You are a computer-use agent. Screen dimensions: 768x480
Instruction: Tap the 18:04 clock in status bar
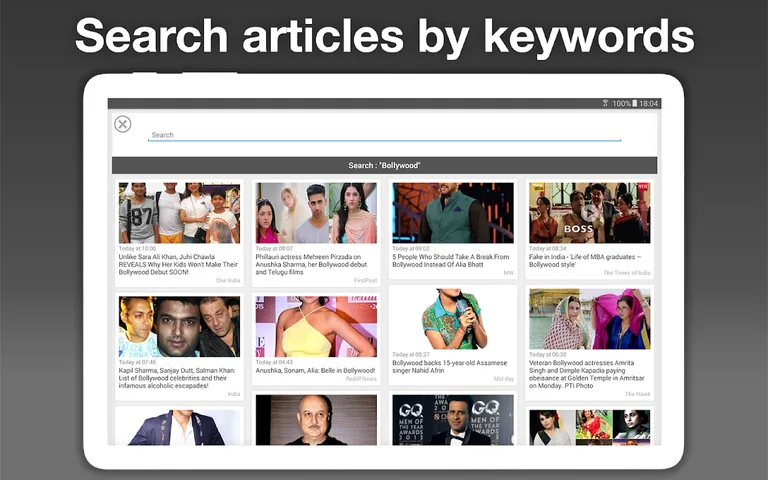tap(648, 103)
